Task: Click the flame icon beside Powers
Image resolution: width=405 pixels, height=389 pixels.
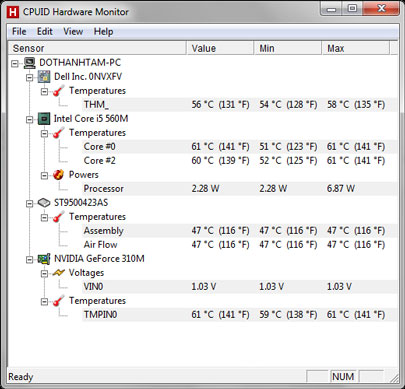Action: pos(59,175)
